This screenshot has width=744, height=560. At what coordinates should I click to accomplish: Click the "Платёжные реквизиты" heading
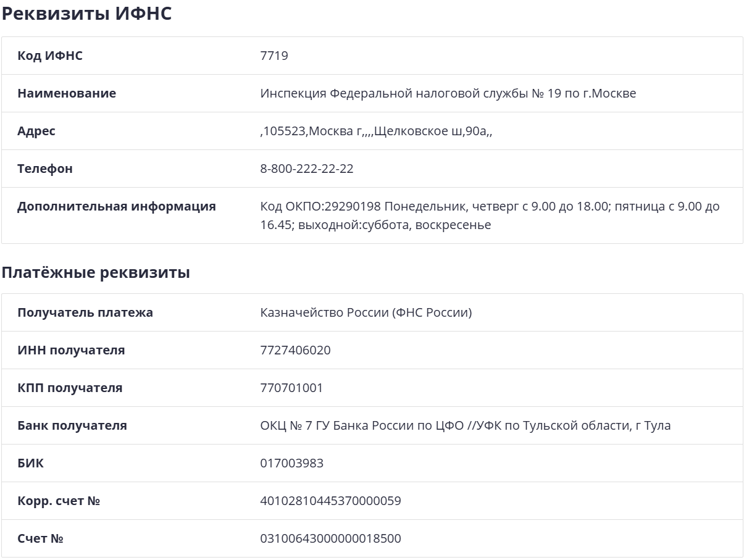(96, 273)
